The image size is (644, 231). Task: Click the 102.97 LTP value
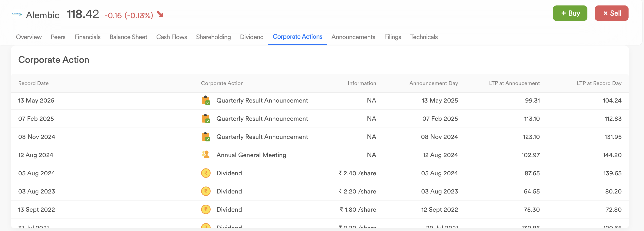click(531, 155)
